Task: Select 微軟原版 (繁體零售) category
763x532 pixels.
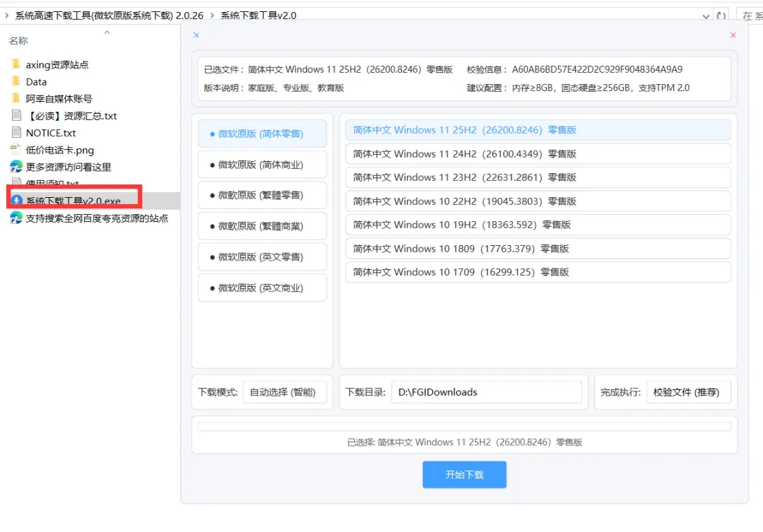Action: pos(262,195)
